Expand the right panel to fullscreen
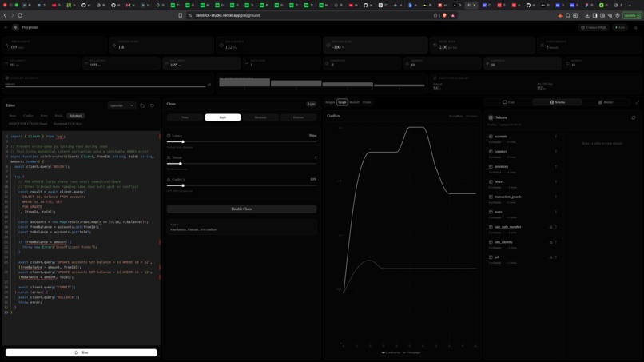Image resolution: width=644 pixels, height=362 pixels. 638,102
